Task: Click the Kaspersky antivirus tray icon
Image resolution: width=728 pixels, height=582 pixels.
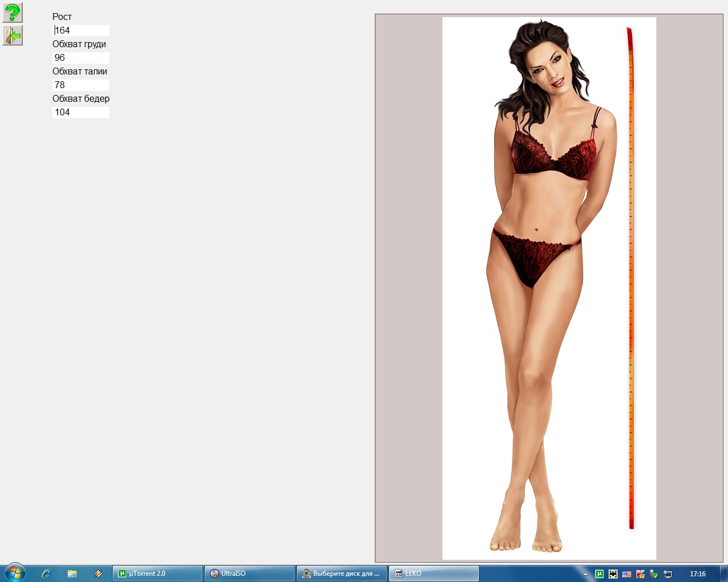Action: click(x=640, y=574)
